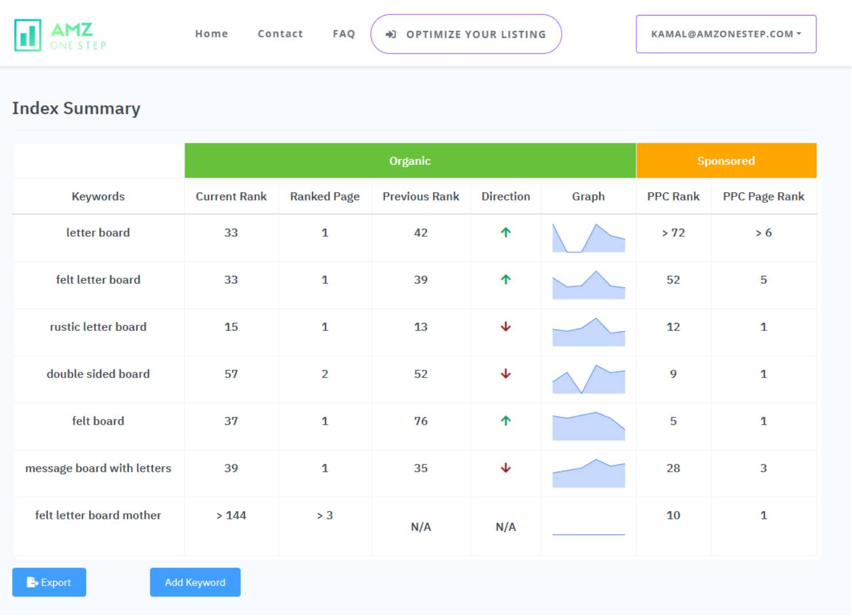Viewport: 852px width, 616px height.
Task: Open the letter board rank graph
Action: point(588,238)
